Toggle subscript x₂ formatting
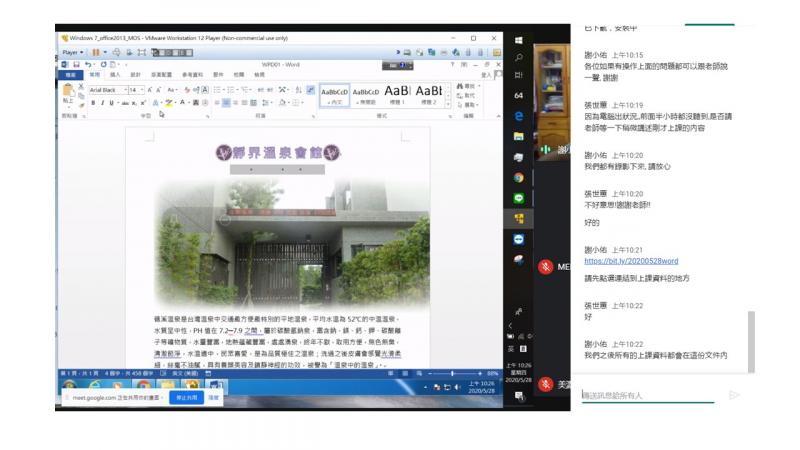Viewport: 800px width, 450px height. pyautogui.click(x=134, y=103)
